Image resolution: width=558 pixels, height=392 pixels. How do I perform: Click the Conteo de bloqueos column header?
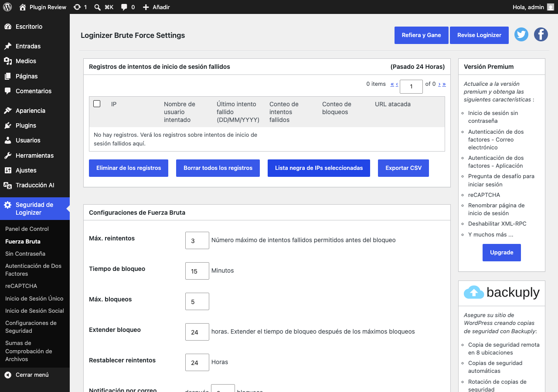(x=337, y=108)
